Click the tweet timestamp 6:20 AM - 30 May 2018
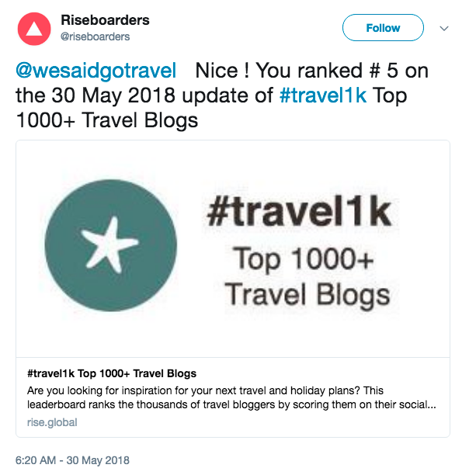Image resolution: width=476 pixels, height=475 pixels. [x=72, y=460]
